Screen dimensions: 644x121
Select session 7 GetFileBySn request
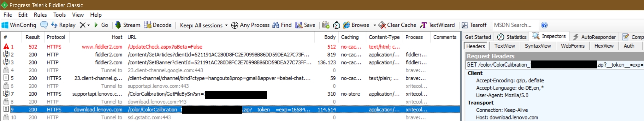click(x=230, y=94)
